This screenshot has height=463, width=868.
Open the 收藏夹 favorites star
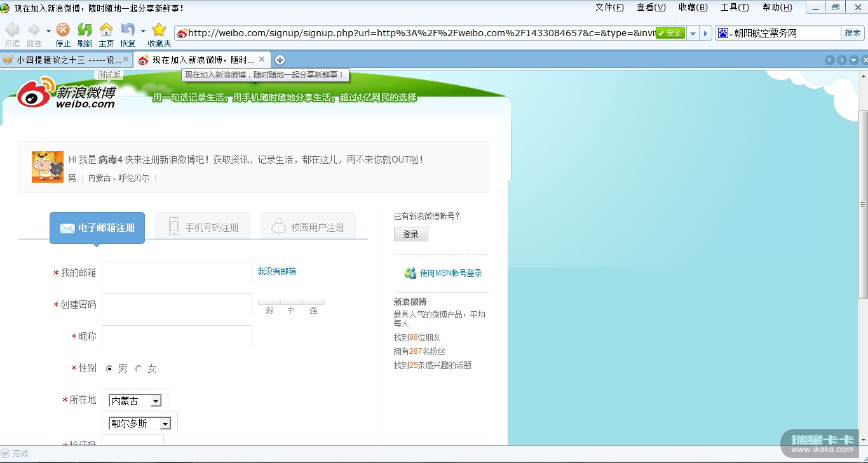[x=159, y=30]
